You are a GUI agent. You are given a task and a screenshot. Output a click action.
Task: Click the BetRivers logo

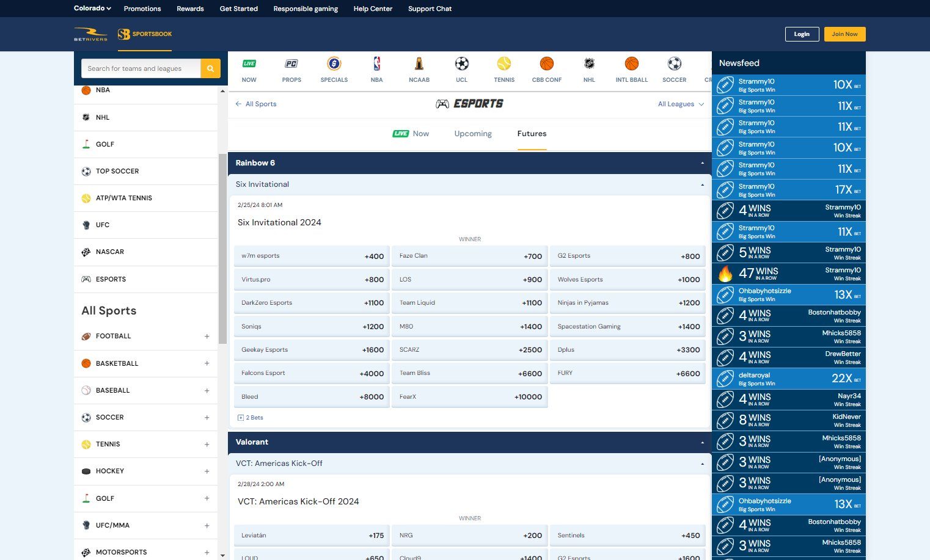90,34
